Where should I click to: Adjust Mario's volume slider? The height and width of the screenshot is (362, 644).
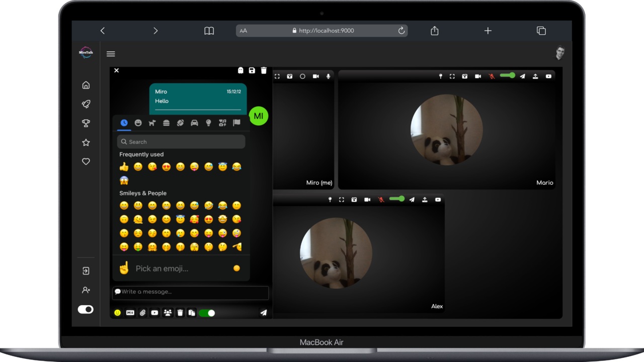pos(507,75)
